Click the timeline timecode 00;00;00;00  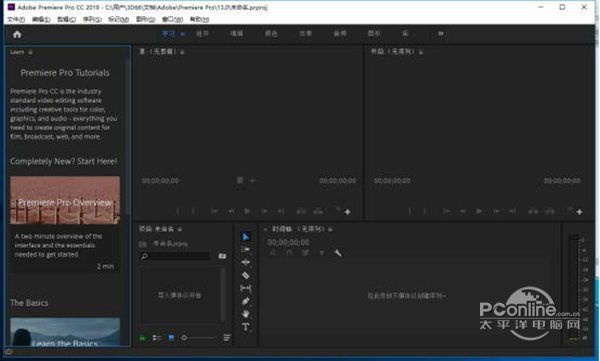(288, 242)
